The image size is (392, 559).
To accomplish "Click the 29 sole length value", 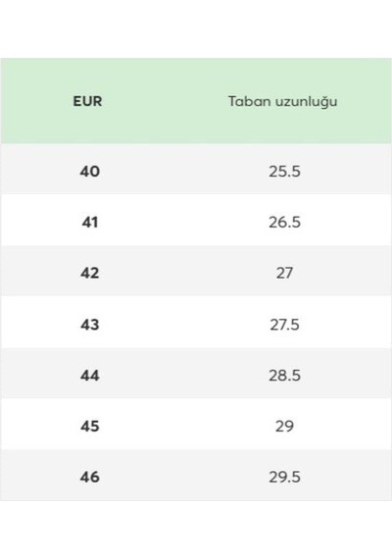I will click(284, 427).
